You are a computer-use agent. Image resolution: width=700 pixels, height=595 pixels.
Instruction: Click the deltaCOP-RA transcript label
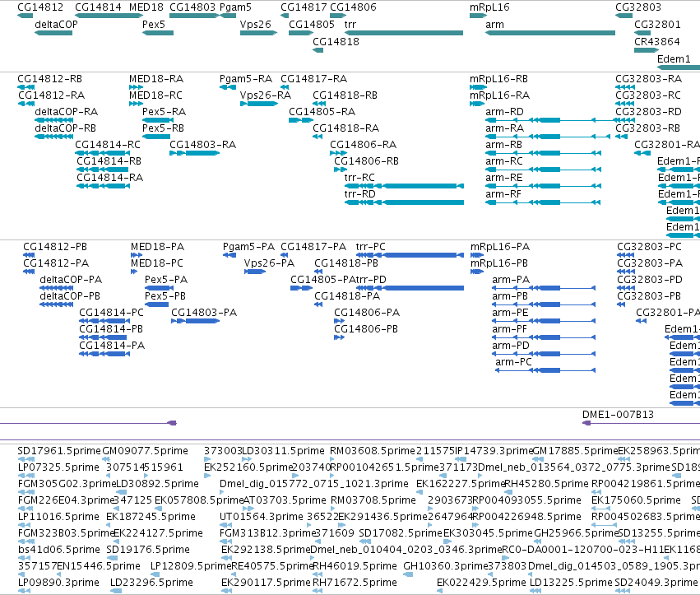[66, 112]
